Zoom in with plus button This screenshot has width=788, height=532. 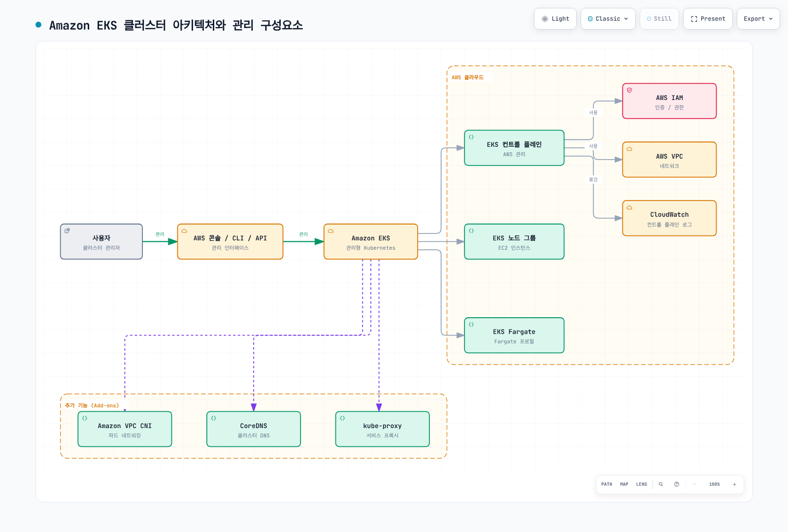coord(734,484)
